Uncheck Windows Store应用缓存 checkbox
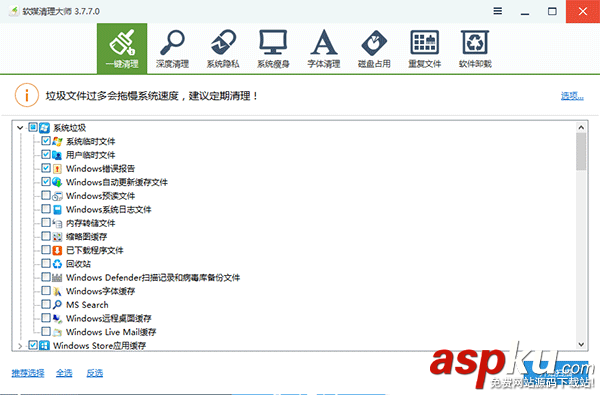Screen dimensions: 600x395 33,345
